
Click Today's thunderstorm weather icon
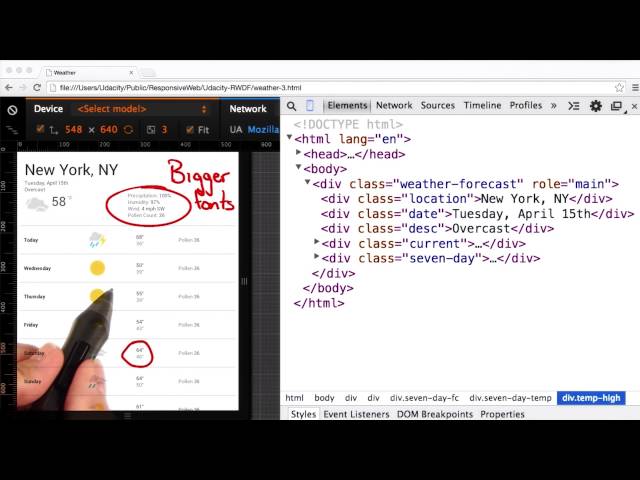pos(97,240)
